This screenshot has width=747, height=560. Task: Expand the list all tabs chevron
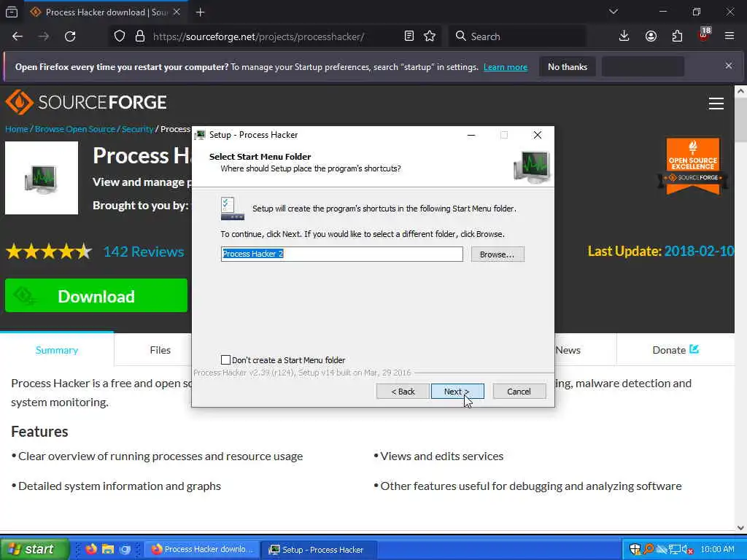tap(614, 12)
